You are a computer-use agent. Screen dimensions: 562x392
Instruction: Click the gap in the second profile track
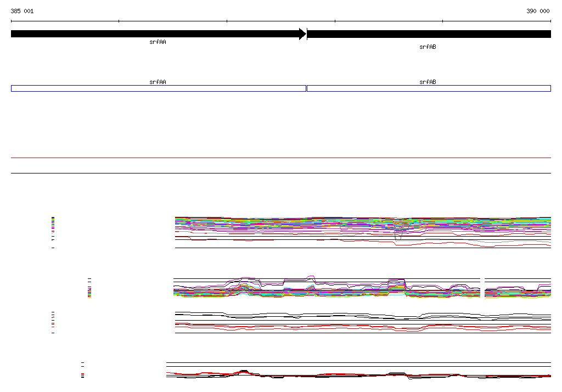click(x=482, y=288)
